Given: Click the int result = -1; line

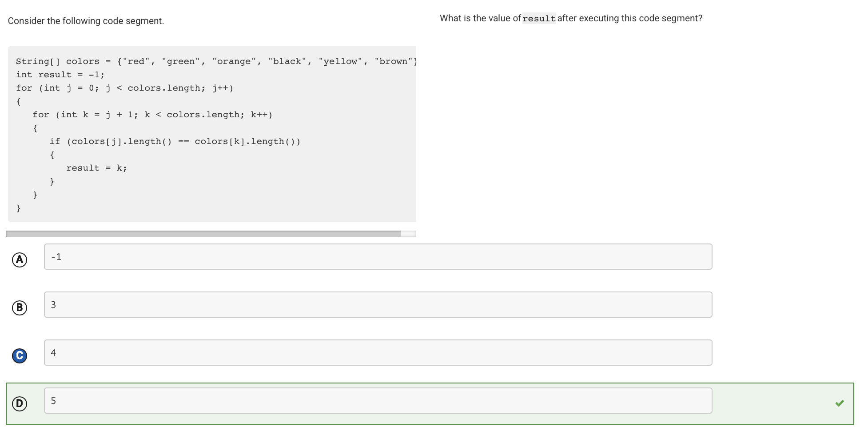Looking at the screenshot, I should 60,74.
